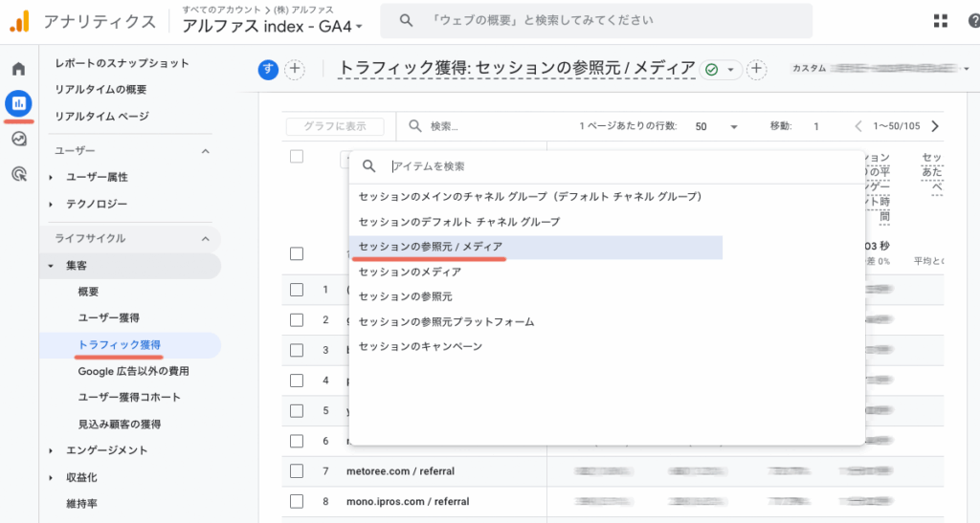Click the add comparison plus icon
The image size is (980, 523).
[295, 69]
